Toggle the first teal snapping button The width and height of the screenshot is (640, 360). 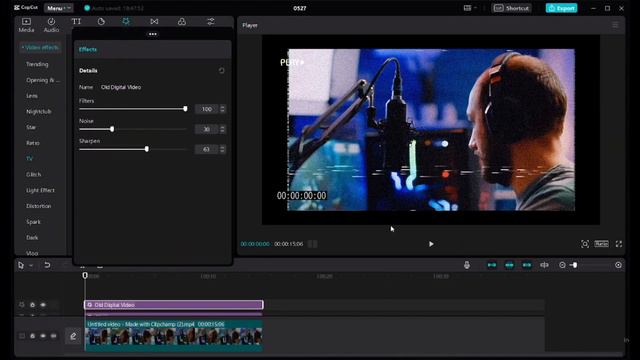[x=492, y=265]
